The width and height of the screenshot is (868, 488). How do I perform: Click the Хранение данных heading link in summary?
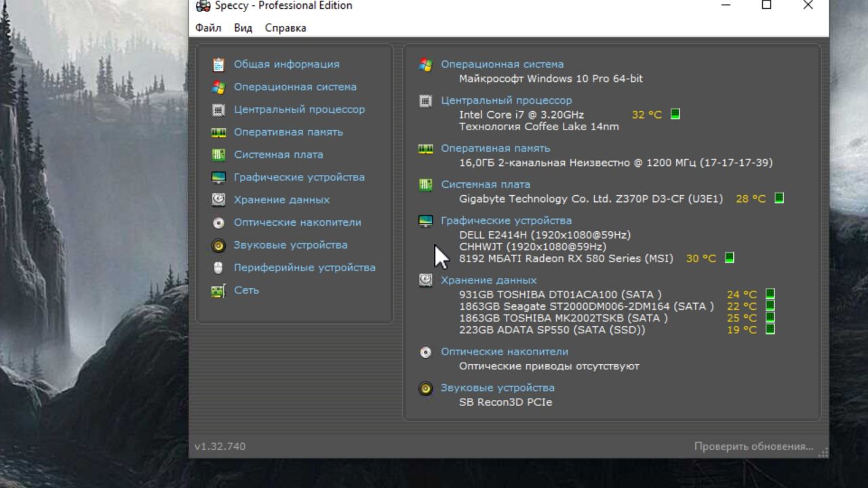click(x=488, y=280)
